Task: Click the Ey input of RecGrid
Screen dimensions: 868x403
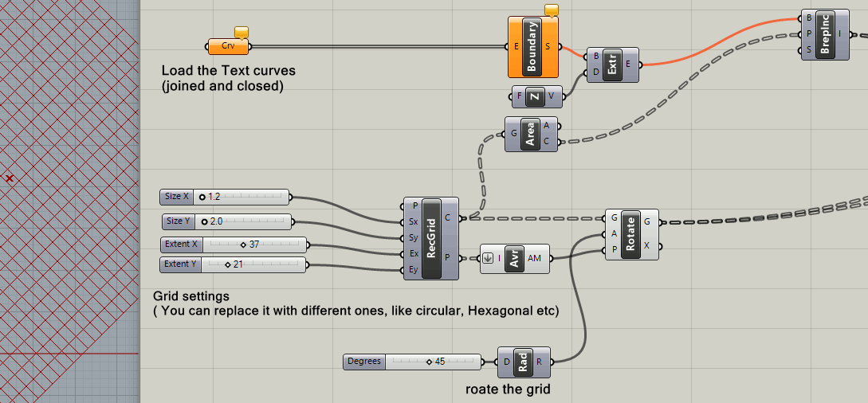Action: pyautogui.click(x=414, y=270)
